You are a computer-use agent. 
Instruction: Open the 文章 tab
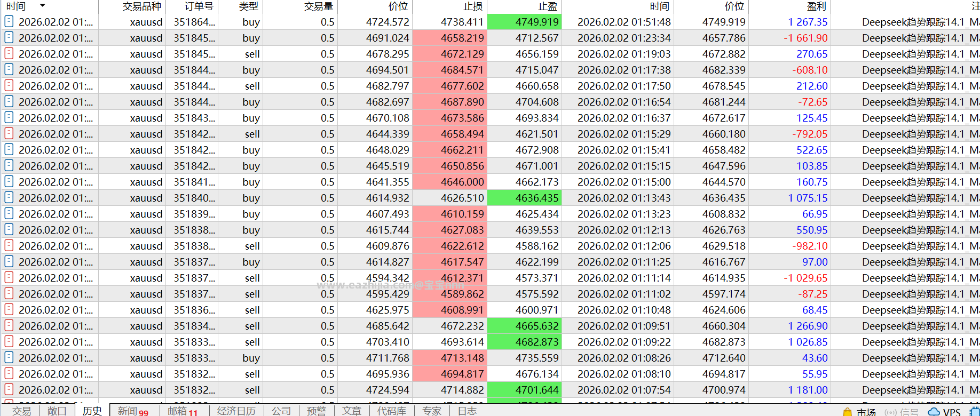coord(352,410)
